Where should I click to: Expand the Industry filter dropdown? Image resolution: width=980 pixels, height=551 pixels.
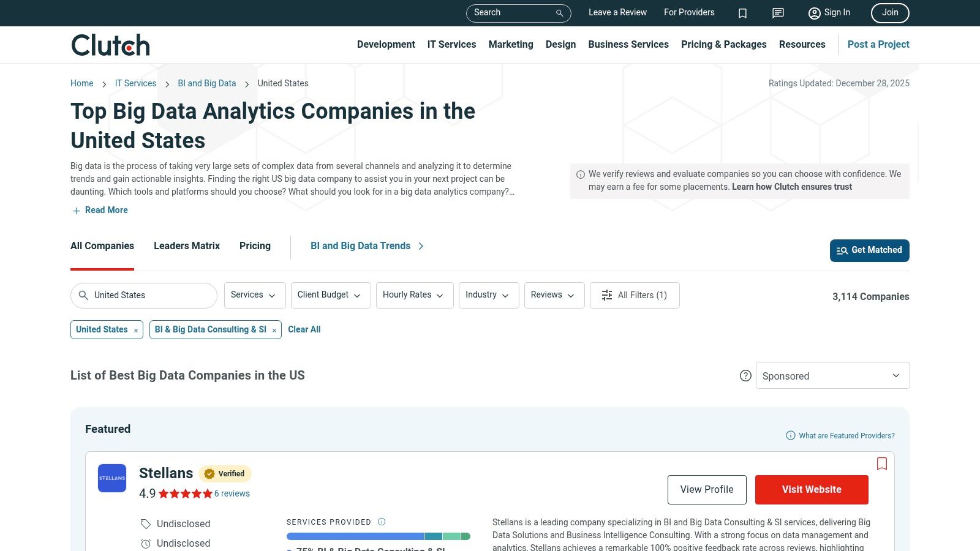(x=488, y=295)
